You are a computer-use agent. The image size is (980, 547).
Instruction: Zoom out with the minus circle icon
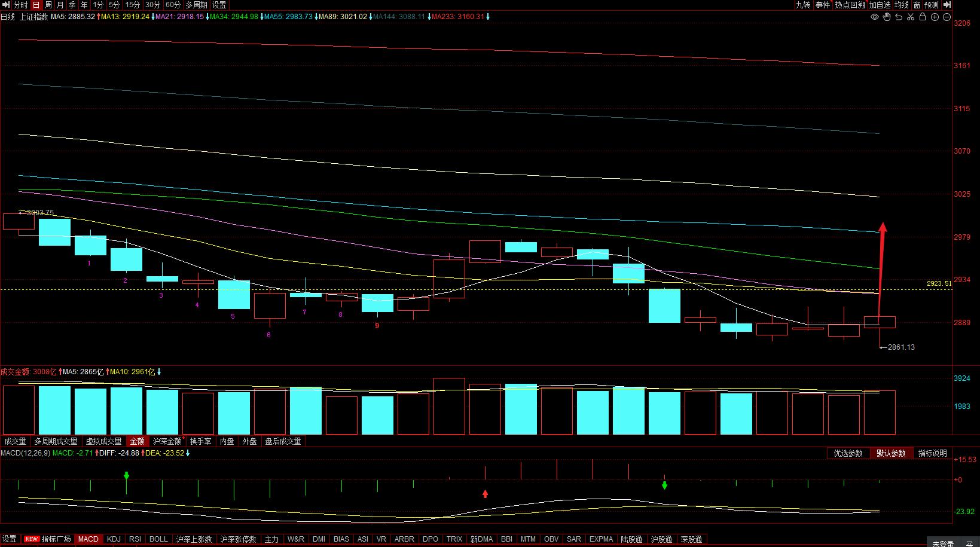(x=947, y=17)
